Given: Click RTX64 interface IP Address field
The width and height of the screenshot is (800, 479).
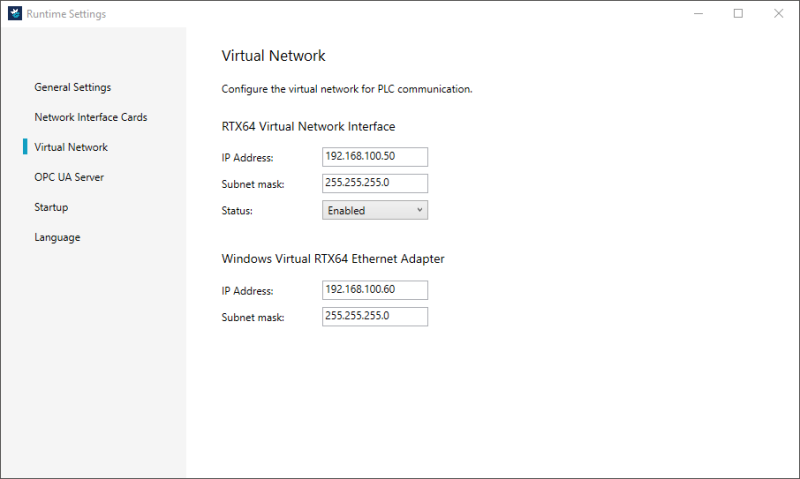Looking at the screenshot, I should [x=375, y=157].
